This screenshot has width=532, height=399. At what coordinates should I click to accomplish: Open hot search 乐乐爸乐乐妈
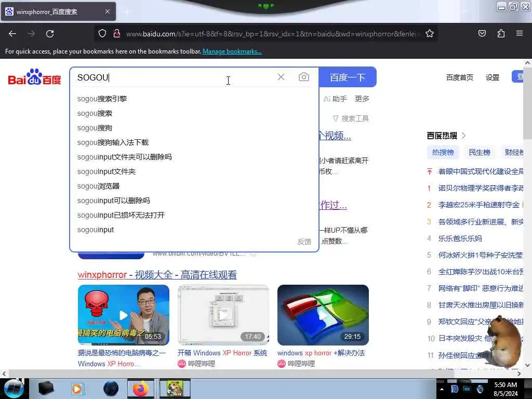coord(460,238)
